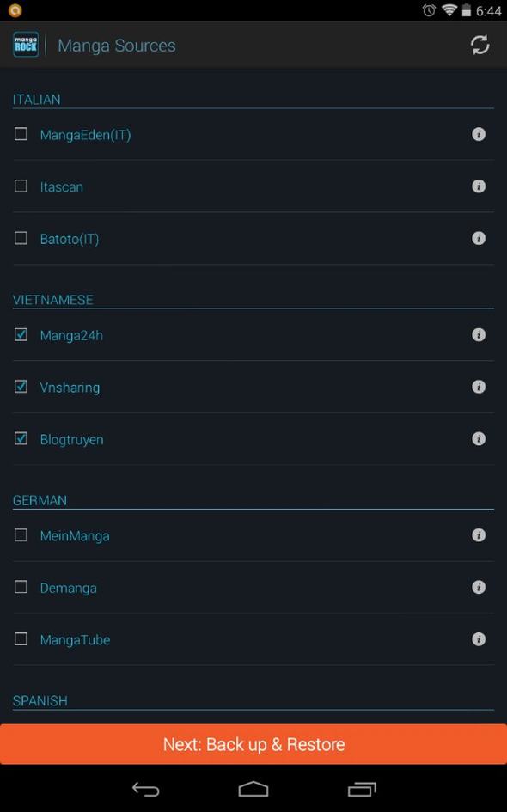Uncheck the Blogtruyen checkbox
Viewport: 507px width, 812px height.
pos(21,438)
